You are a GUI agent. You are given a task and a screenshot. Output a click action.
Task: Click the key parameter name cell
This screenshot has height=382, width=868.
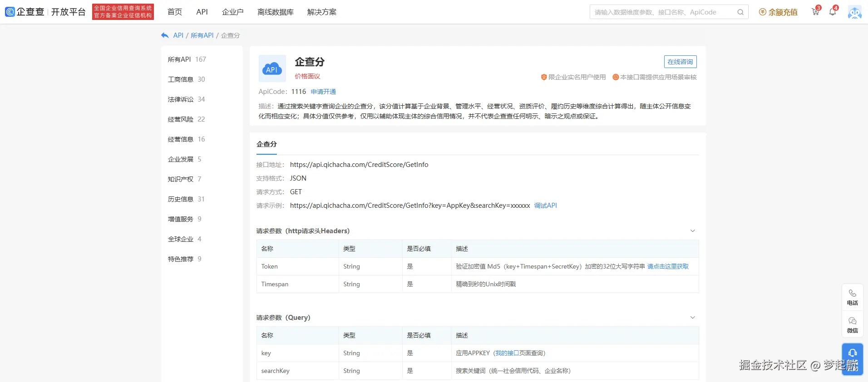(298, 353)
